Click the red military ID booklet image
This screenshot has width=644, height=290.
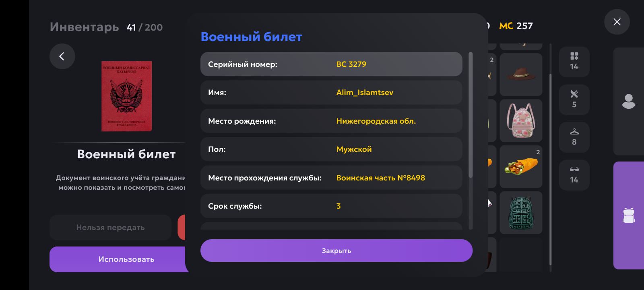[126, 96]
